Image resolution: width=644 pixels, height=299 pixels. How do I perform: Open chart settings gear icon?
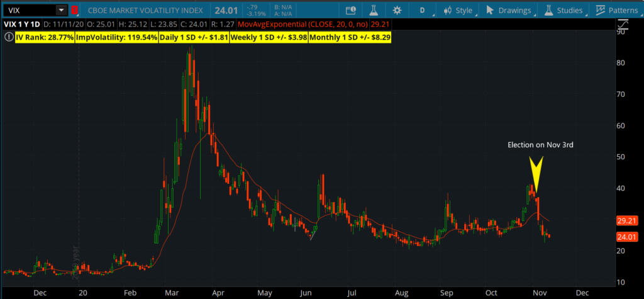397,10
